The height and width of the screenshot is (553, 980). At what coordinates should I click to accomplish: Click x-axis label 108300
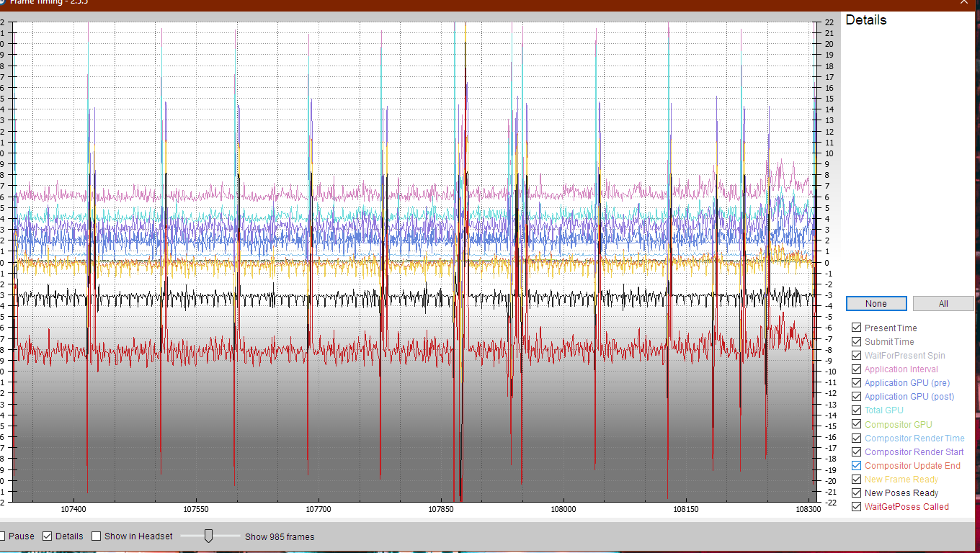tap(808, 509)
